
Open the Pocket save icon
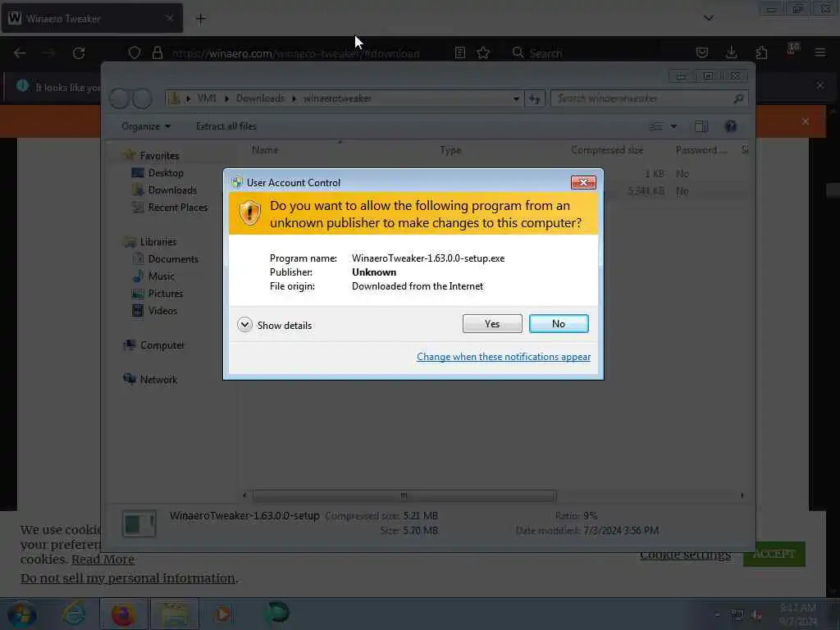(x=702, y=52)
